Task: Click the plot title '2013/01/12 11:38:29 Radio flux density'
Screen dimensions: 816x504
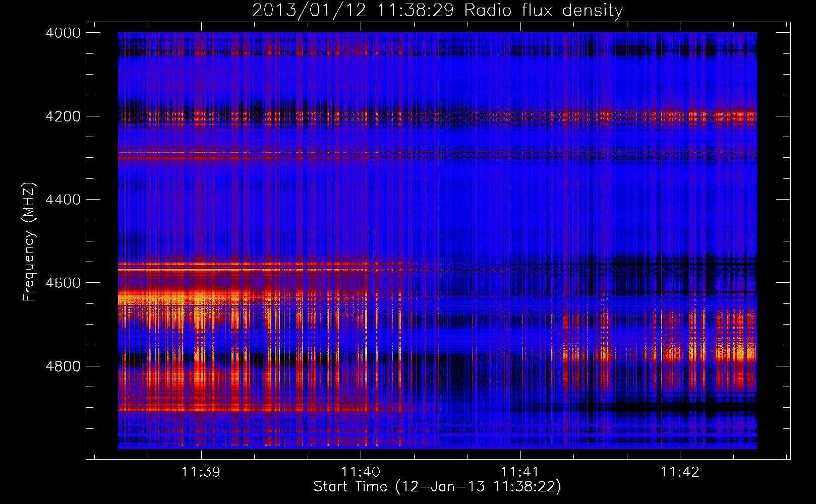Action: click(x=437, y=10)
